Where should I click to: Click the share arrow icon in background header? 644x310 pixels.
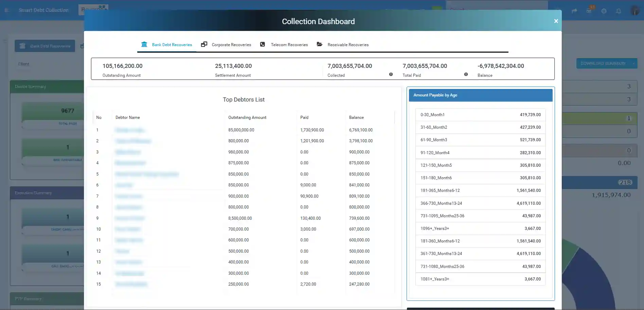tap(574, 11)
